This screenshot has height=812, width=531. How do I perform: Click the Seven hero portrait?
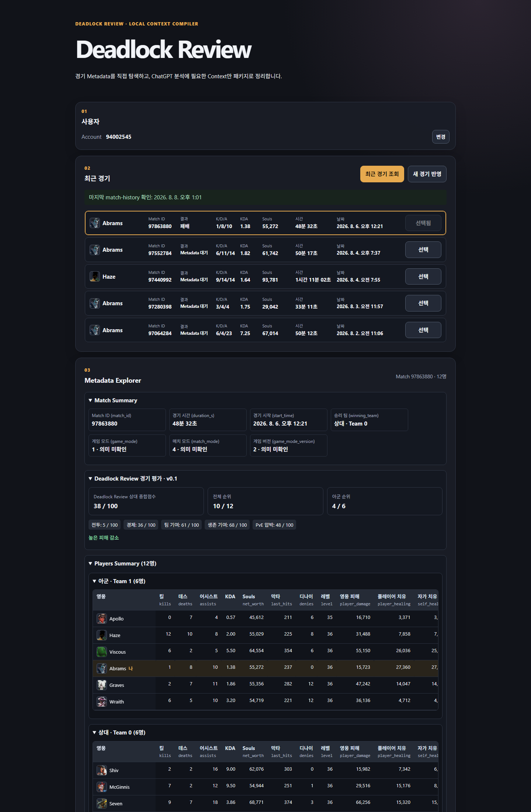click(x=102, y=804)
